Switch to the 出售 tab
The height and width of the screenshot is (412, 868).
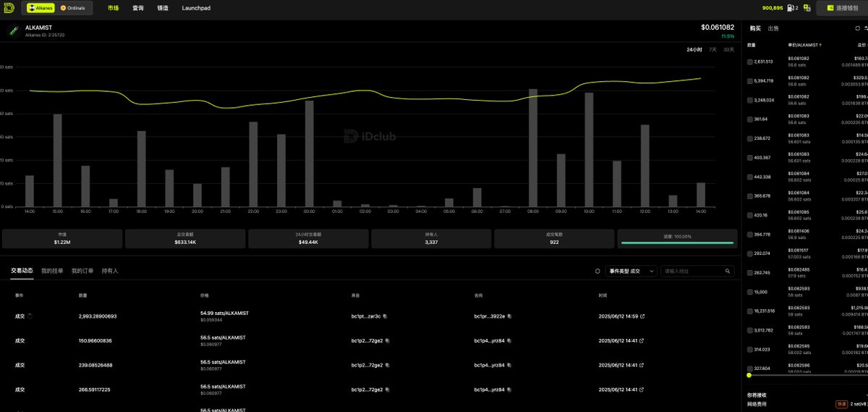[773, 28]
